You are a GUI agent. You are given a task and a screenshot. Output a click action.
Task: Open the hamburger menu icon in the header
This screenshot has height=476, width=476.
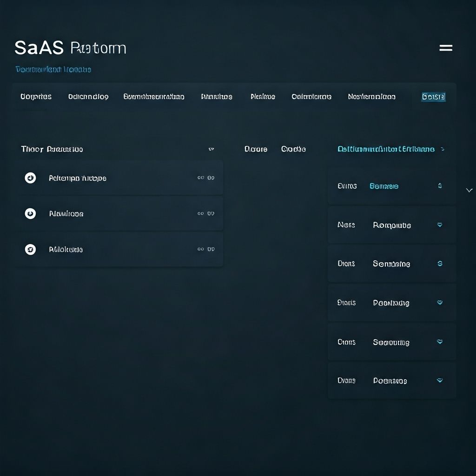[446, 48]
